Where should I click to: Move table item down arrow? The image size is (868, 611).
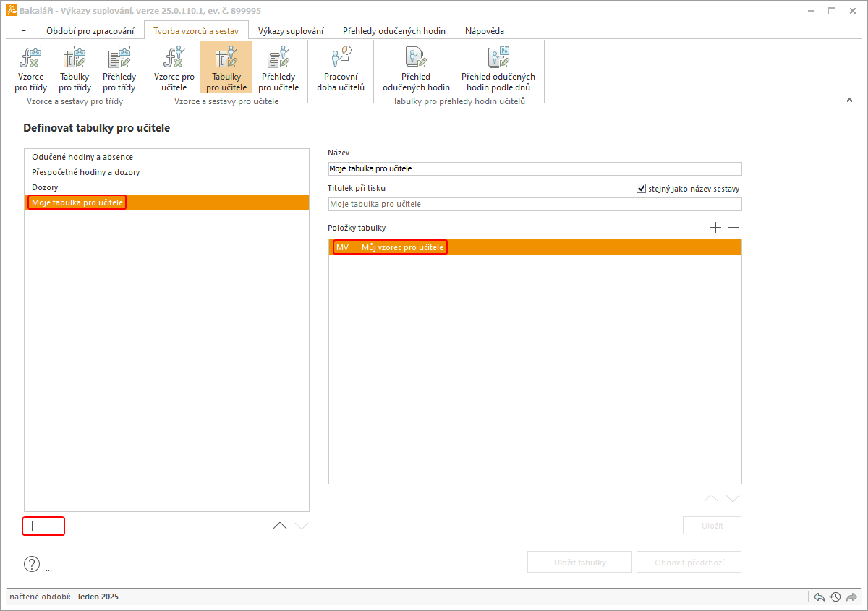pos(733,498)
